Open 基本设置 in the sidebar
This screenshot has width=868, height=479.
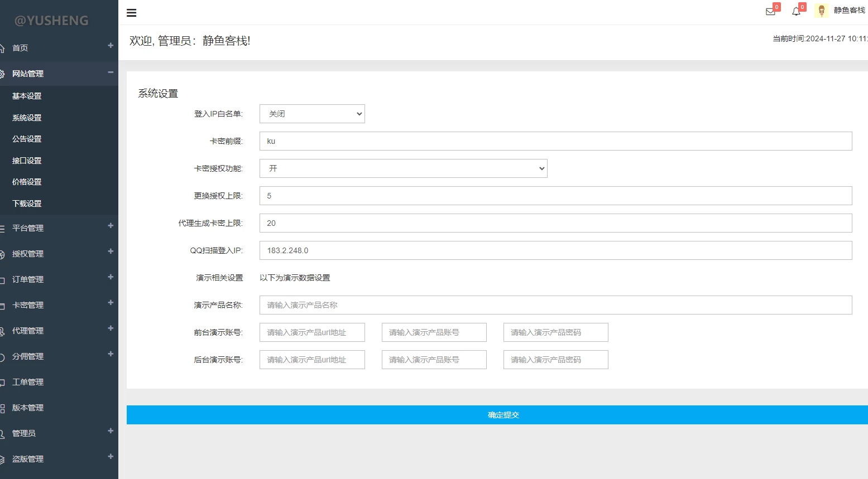pyautogui.click(x=27, y=96)
